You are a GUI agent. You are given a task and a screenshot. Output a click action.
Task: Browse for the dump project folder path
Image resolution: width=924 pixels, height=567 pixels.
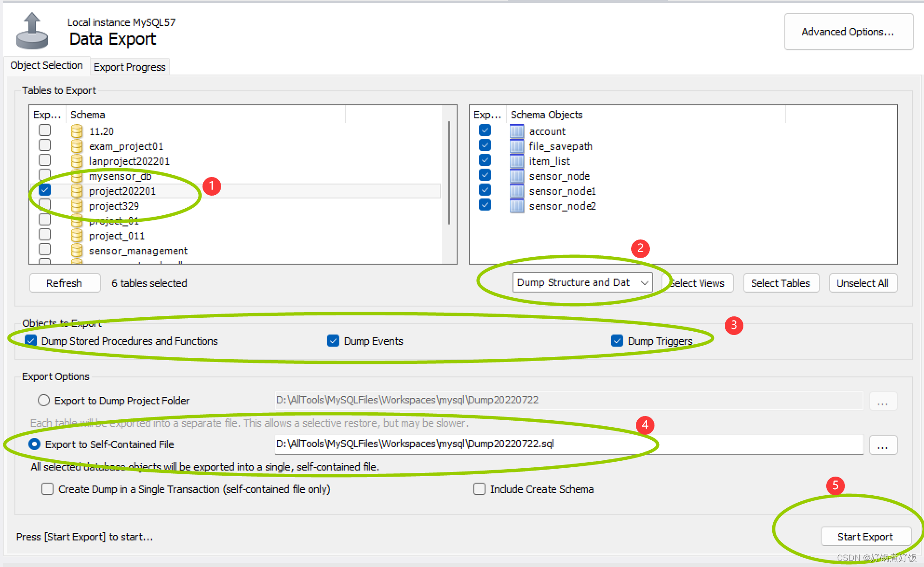click(883, 401)
